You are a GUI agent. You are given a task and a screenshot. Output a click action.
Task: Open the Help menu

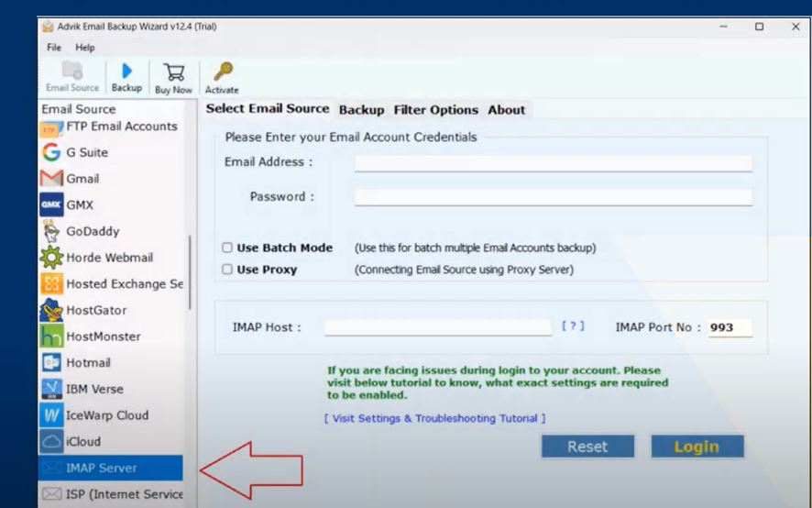tap(85, 48)
